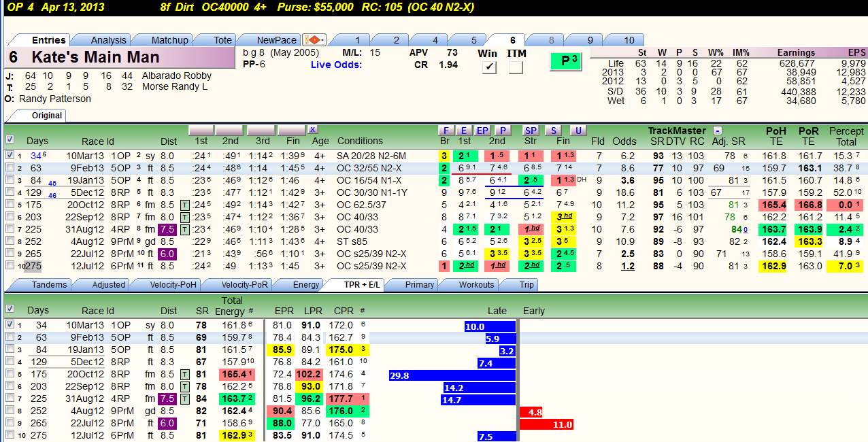Click the Live Odds label

336,65
